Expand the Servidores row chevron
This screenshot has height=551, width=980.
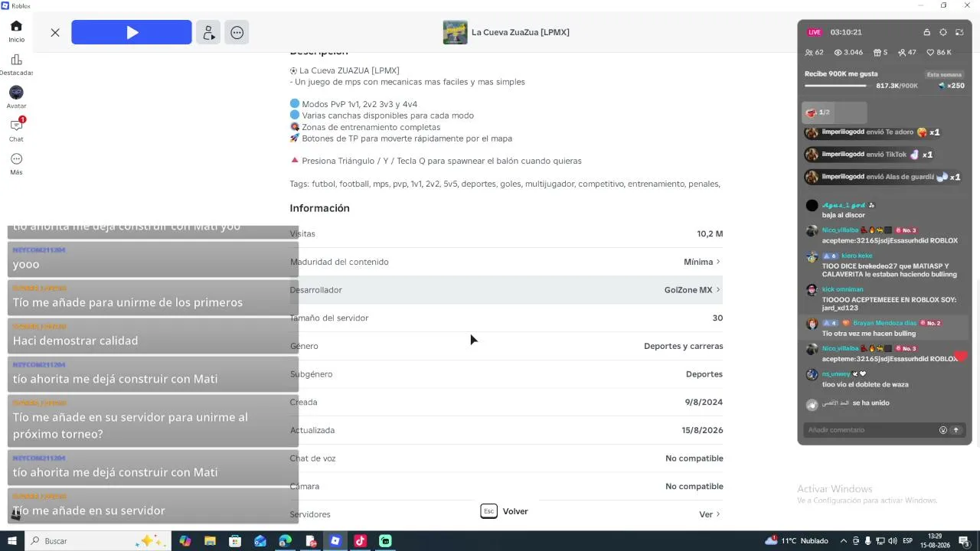pyautogui.click(x=718, y=514)
